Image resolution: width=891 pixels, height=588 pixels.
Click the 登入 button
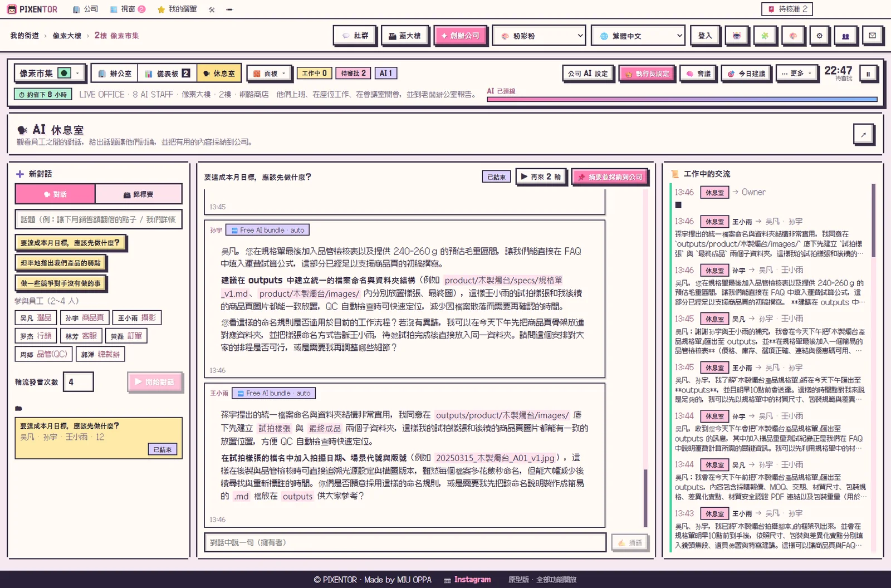click(704, 36)
